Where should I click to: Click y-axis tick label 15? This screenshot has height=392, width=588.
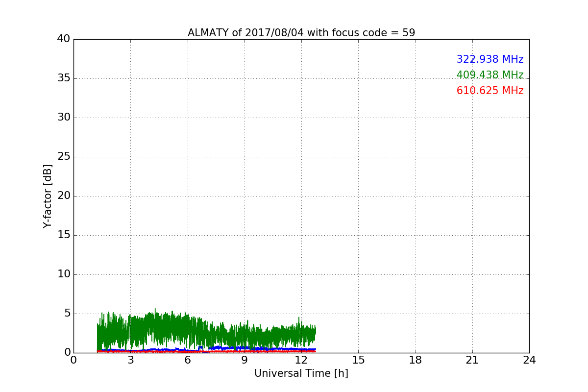coord(64,235)
